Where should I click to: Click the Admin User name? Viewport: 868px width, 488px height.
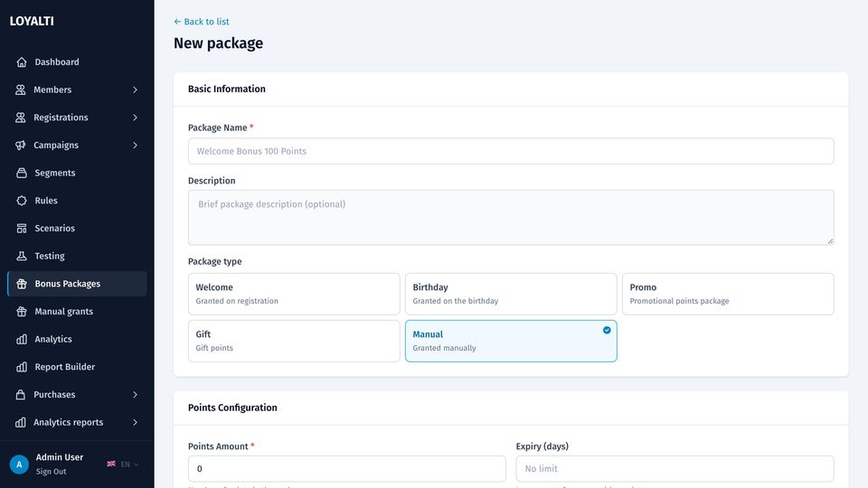60,457
